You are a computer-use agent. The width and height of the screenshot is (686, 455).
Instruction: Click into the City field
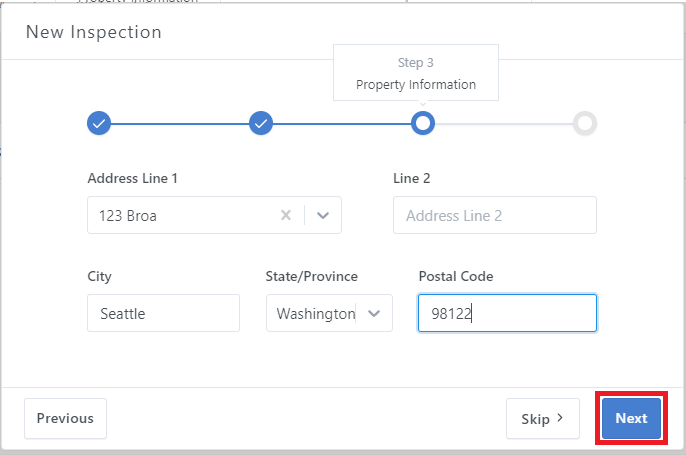(x=163, y=313)
